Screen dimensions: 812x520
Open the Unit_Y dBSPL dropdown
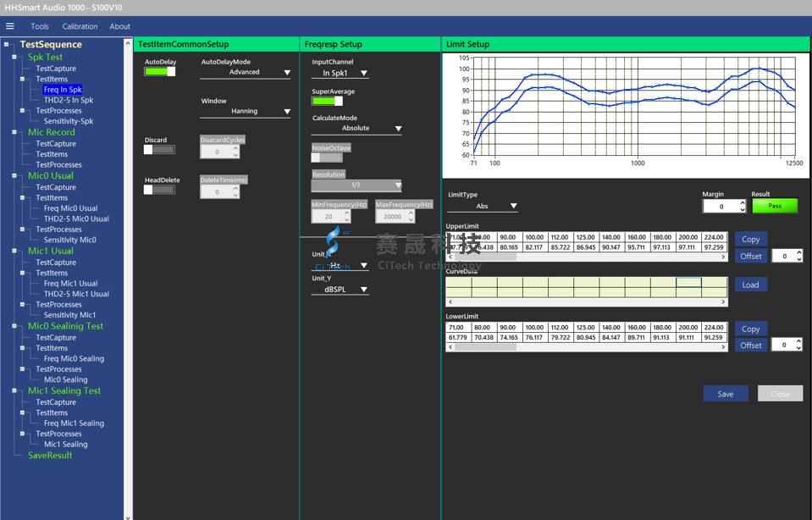(340, 290)
